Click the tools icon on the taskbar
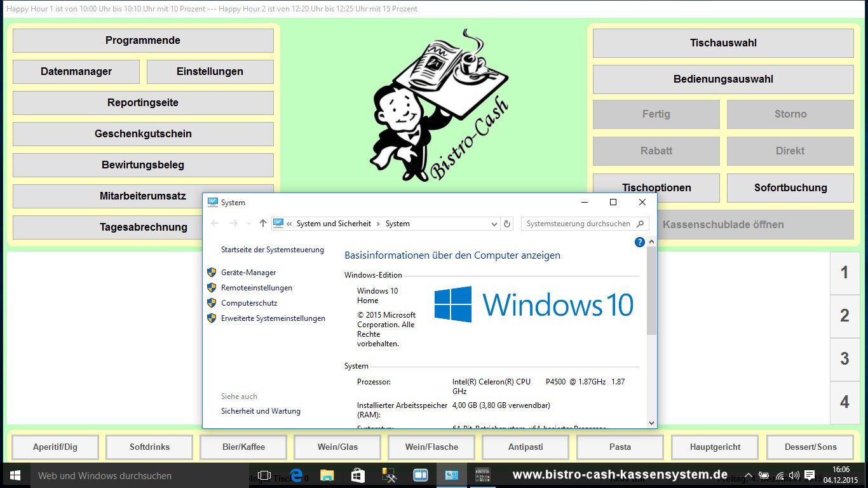The height and width of the screenshot is (488, 868). click(389, 475)
